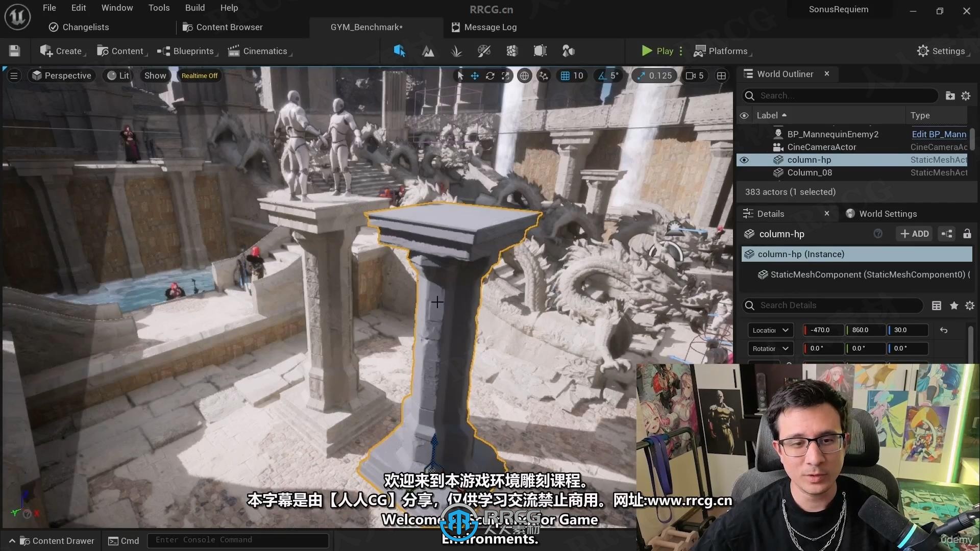Focus World Outliner search field
This screenshot has height=551, width=980.
pos(840,95)
